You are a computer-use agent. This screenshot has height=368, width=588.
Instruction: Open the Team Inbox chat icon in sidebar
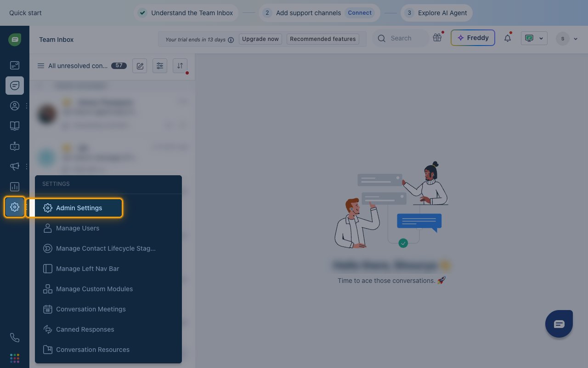(x=15, y=86)
